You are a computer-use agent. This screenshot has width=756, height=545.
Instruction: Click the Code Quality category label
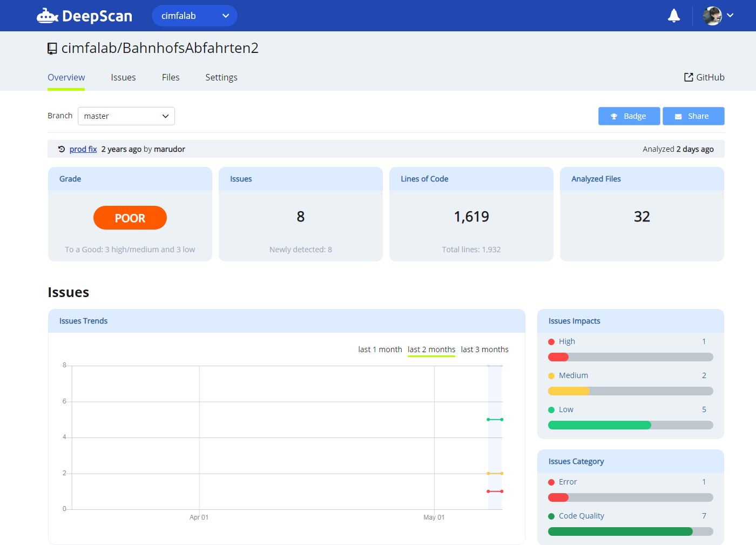(582, 516)
